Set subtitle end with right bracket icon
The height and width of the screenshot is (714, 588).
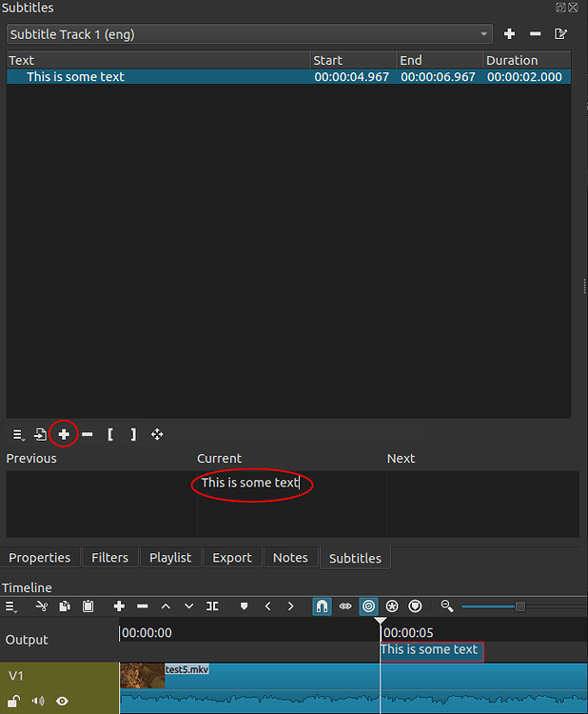point(133,434)
